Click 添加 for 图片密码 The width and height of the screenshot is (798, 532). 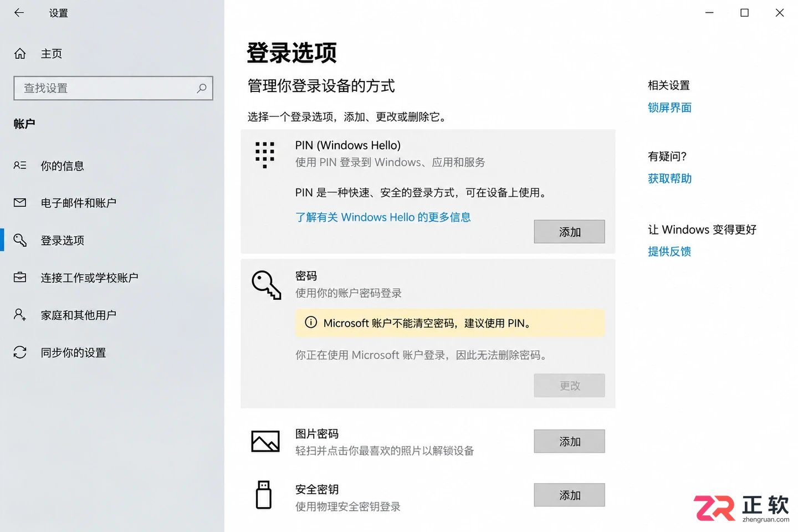pyautogui.click(x=569, y=441)
